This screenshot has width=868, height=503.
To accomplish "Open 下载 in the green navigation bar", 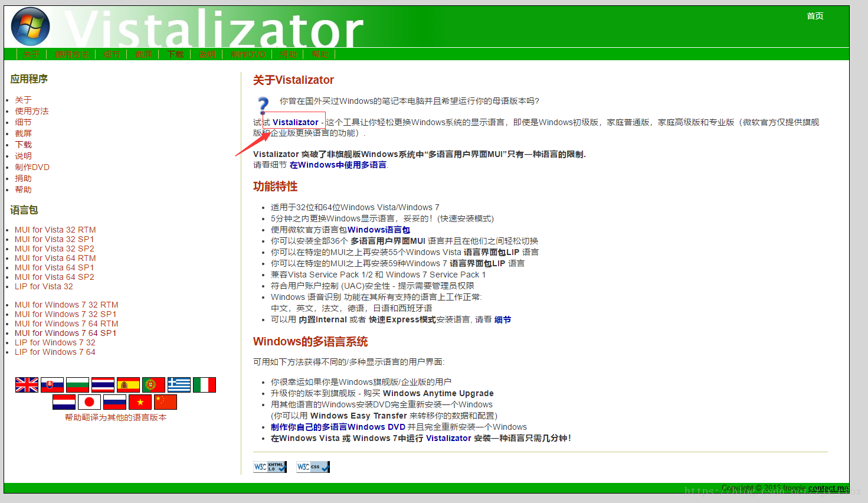I will pos(175,54).
